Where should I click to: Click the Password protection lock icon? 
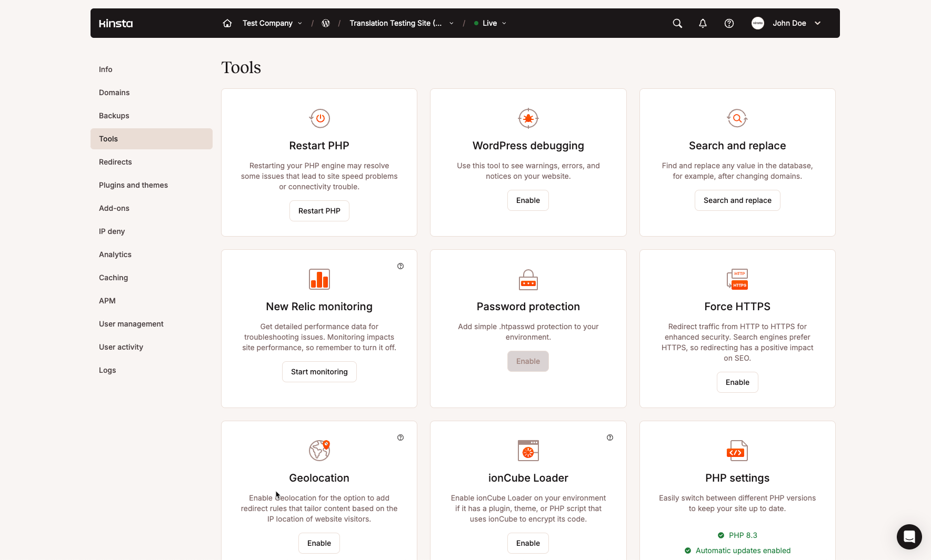(528, 279)
